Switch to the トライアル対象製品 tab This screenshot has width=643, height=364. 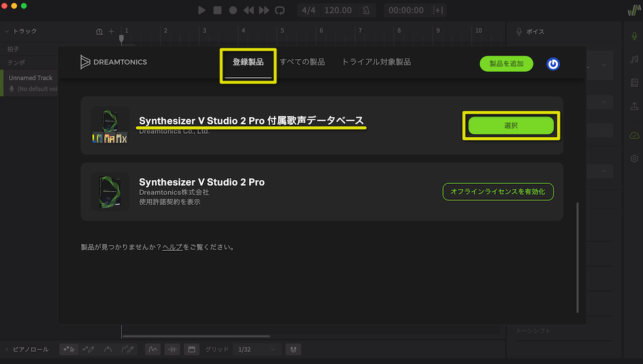(x=376, y=62)
